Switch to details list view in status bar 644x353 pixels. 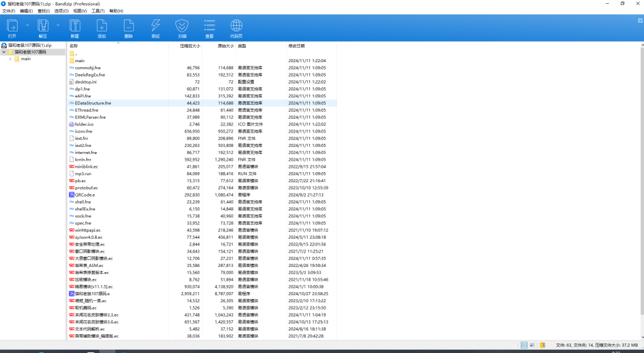click(524, 345)
